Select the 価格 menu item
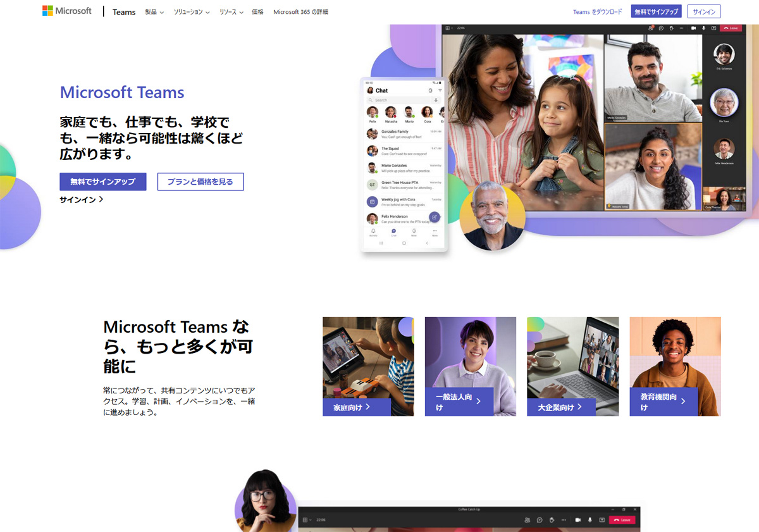This screenshot has height=532, width=759. (x=257, y=11)
